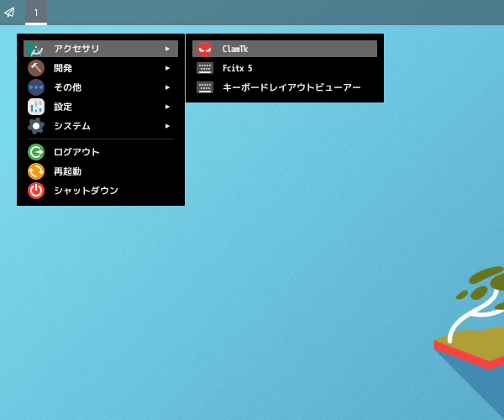Select the アクセサリ menu entry
Screen dimensions: 504x420
101,49
